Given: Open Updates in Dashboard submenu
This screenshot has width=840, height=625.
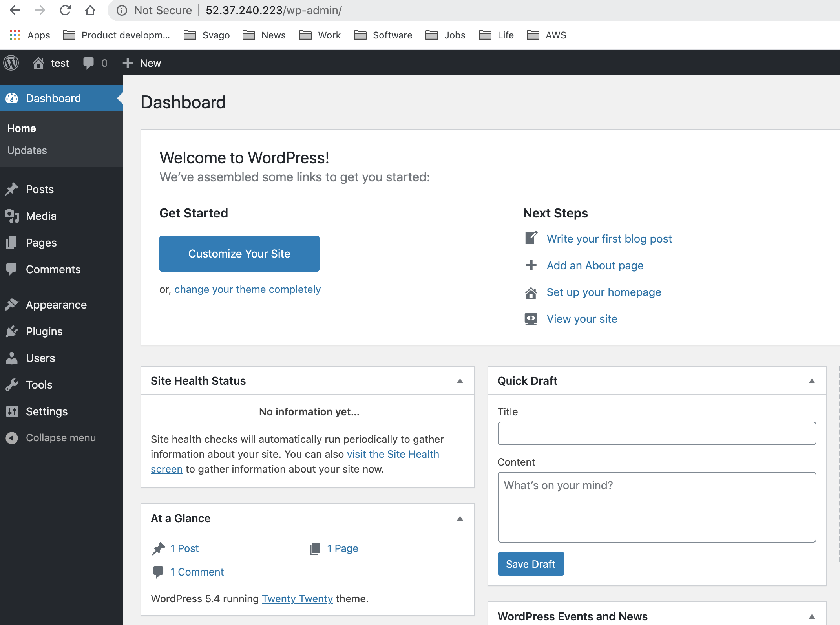Looking at the screenshot, I should 27,150.
